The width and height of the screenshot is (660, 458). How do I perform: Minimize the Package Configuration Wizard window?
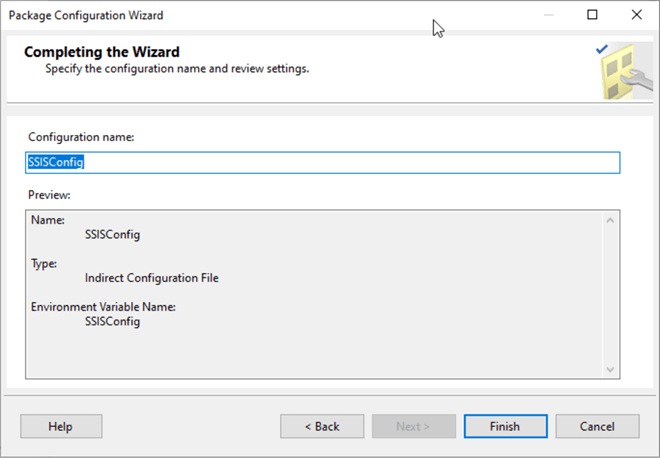tap(547, 15)
